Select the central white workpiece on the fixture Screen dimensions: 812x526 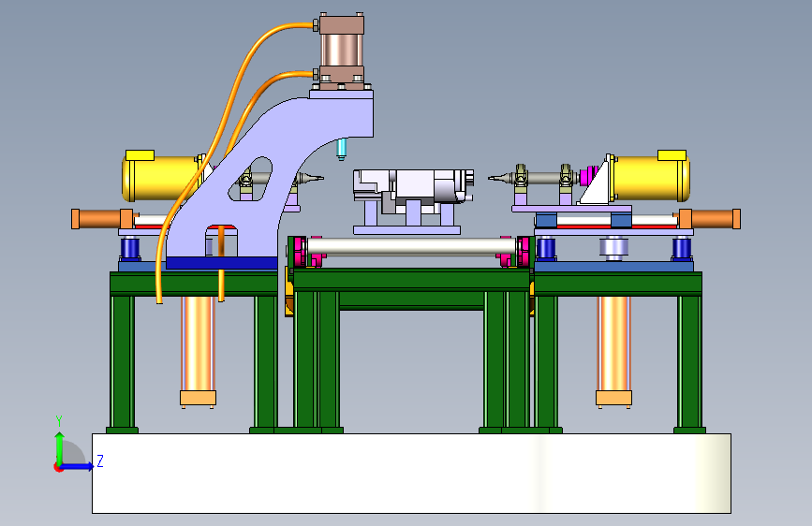tap(413, 192)
